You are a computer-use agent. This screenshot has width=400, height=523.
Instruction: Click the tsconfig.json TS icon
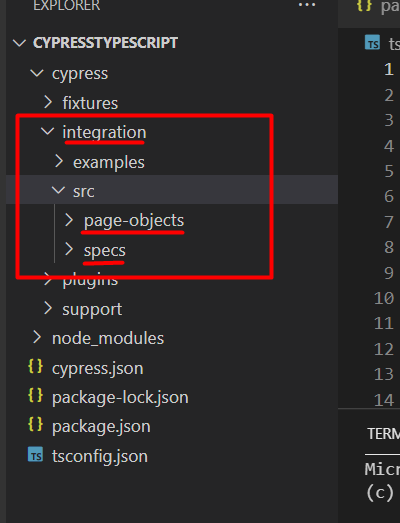[x=35, y=454]
